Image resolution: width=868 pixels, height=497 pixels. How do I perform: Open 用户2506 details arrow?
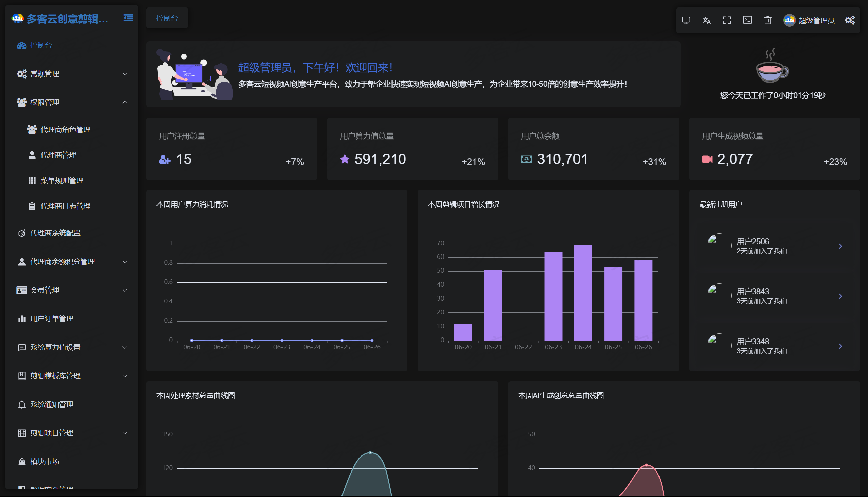[840, 246]
